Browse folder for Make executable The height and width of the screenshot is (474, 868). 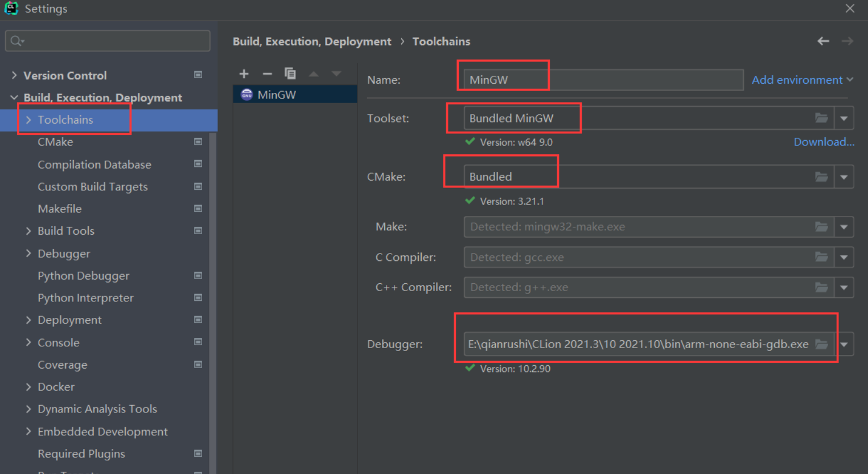click(821, 227)
